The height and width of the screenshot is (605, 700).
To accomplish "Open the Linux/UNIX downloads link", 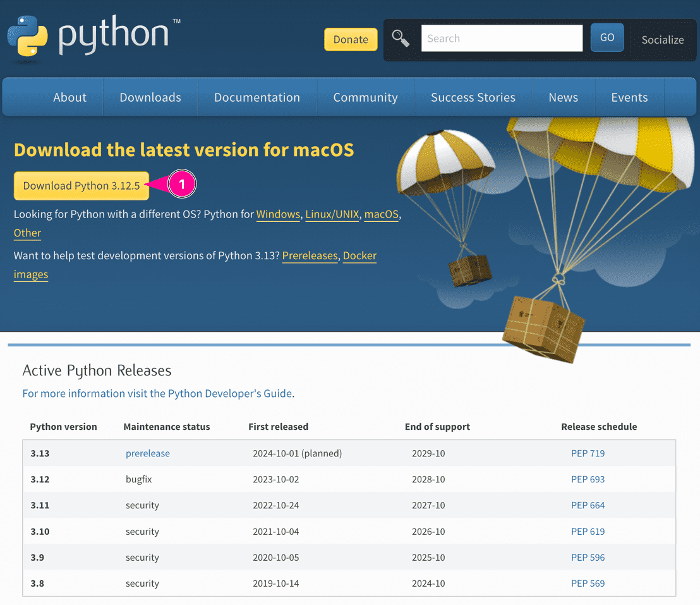I will click(332, 214).
